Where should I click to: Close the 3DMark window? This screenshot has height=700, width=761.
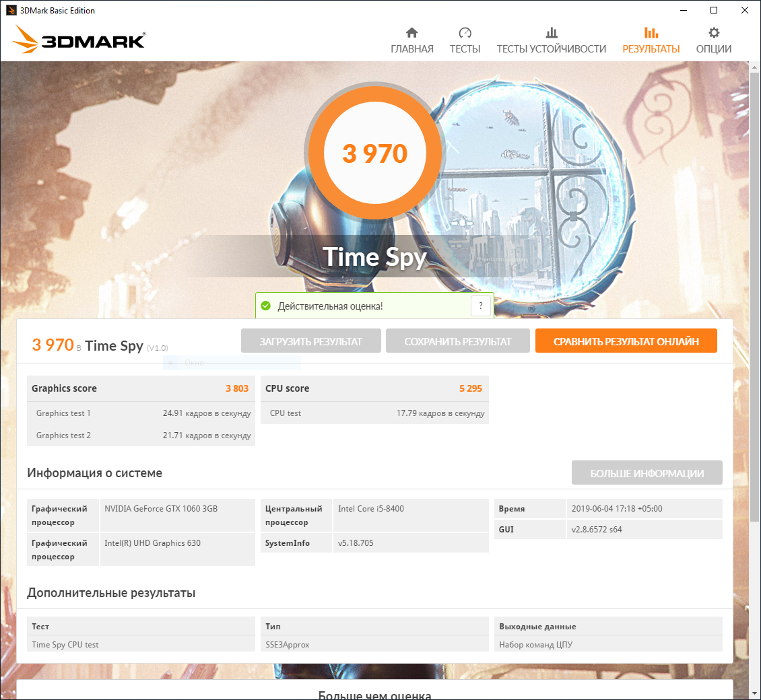(x=744, y=10)
